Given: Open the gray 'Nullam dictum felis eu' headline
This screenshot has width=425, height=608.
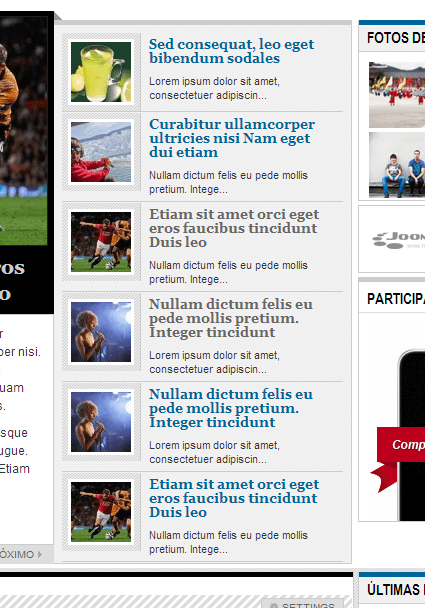Looking at the screenshot, I should tap(231, 318).
